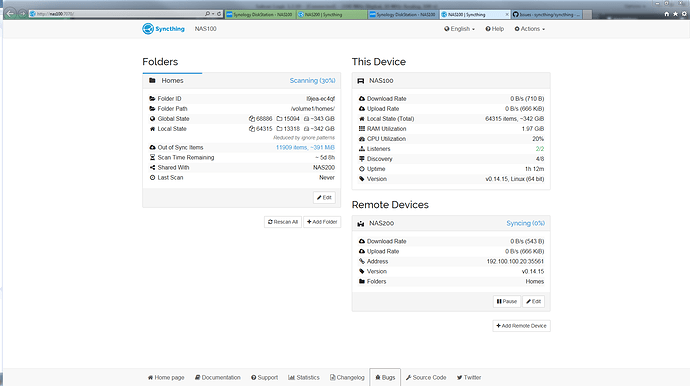The height and width of the screenshot is (386, 690).
Task: Click the NAS200 remote device icon
Action: point(361,224)
